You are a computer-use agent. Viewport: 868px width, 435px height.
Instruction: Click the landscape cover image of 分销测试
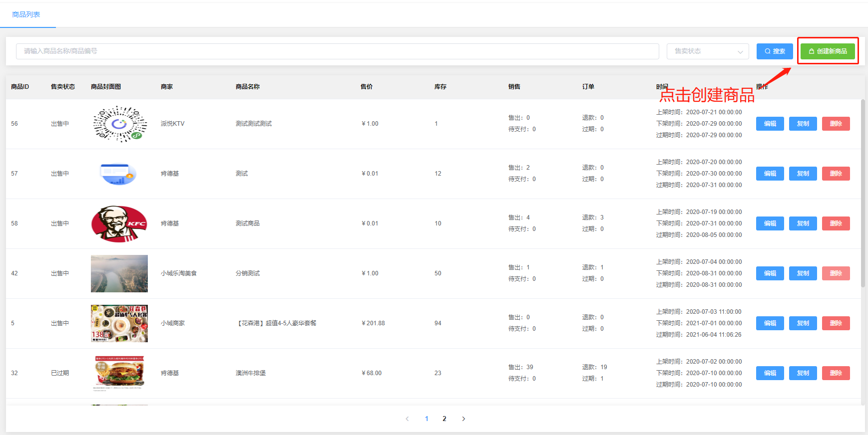click(119, 273)
